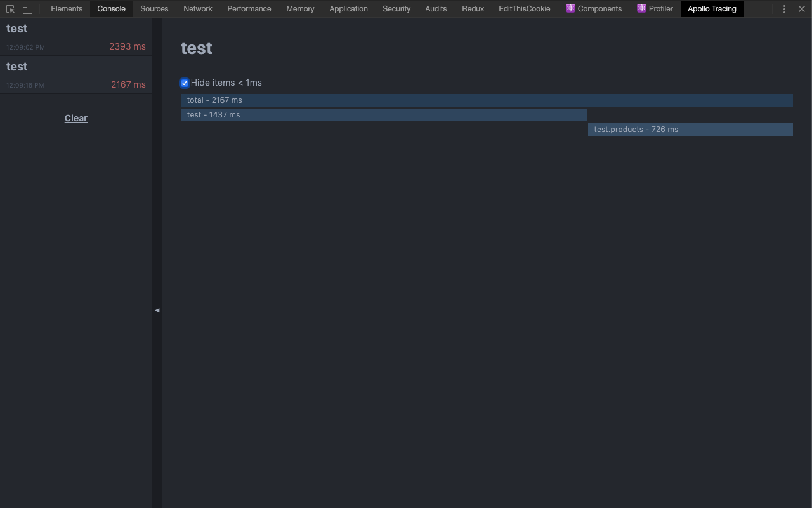The width and height of the screenshot is (812, 508).
Task: Click the total - 2167 ms bar
Action: pos(487,100)
